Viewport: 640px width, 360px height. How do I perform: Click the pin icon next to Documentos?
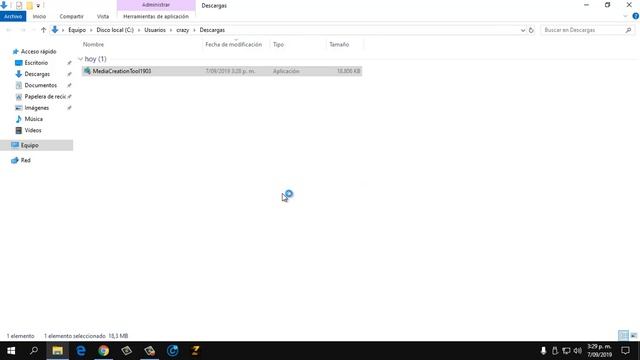click(69, 85)
